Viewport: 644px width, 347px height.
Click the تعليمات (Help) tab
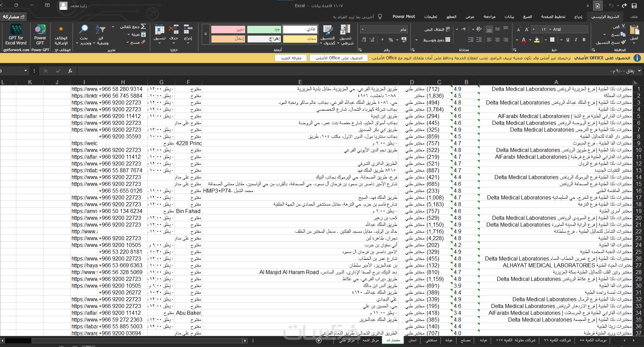click(x=430, y=17)
